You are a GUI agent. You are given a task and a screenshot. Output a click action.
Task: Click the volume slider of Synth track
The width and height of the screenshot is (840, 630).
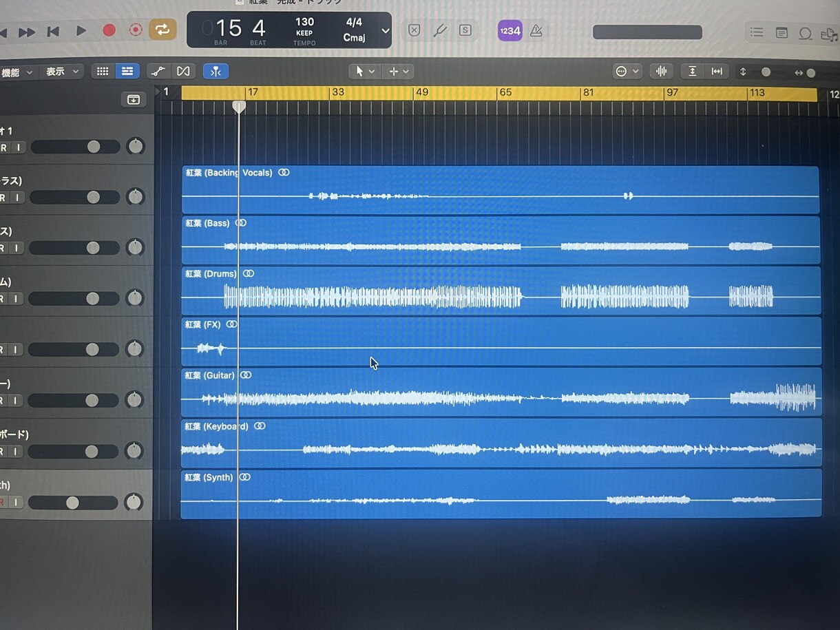tap(73, 503)
